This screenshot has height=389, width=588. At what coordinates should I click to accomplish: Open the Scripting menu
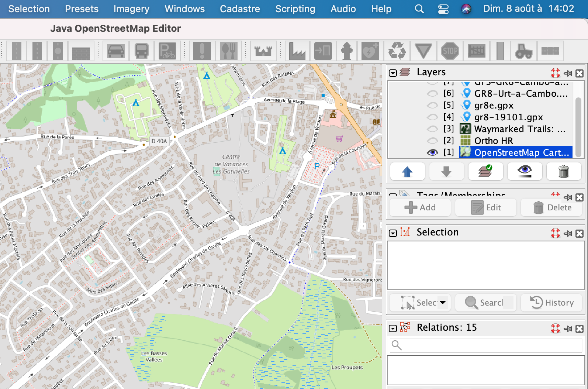(x=295, y=9)
